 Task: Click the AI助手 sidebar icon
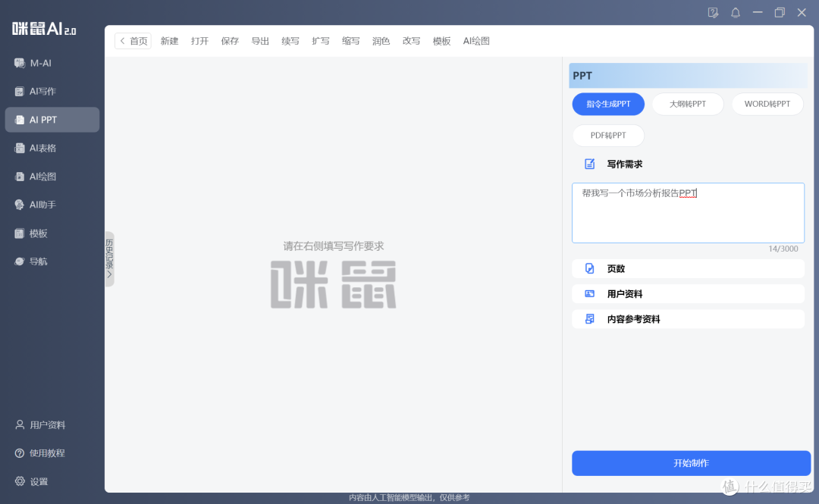[19, 205]
